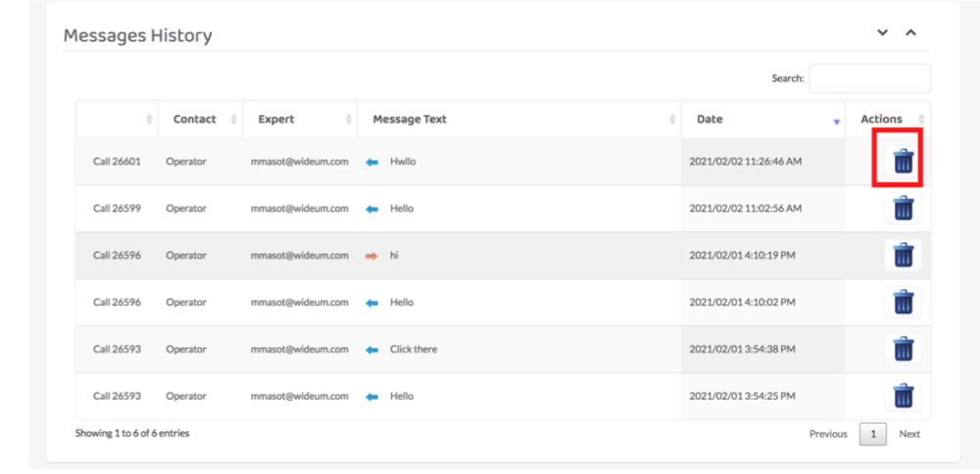Select page 1 in pagination
980x474 pixels.
click(872, 434)
